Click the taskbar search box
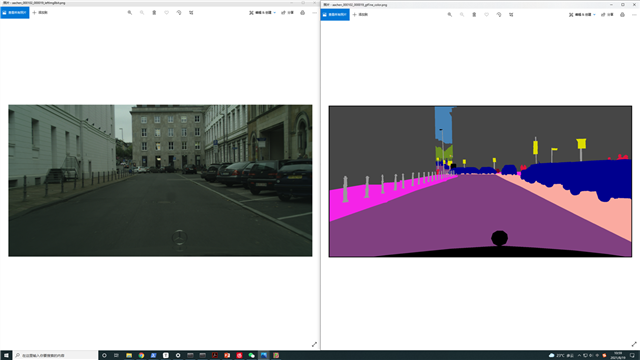This screenshot has height=360, width=640. pyautogui.click(x=55, y=356)
